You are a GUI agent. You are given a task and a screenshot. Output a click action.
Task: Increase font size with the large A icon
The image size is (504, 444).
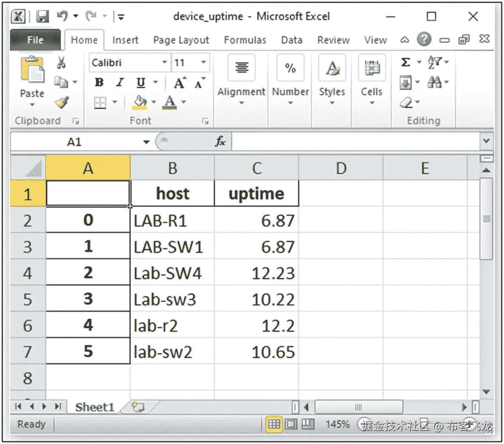(180, 82)
